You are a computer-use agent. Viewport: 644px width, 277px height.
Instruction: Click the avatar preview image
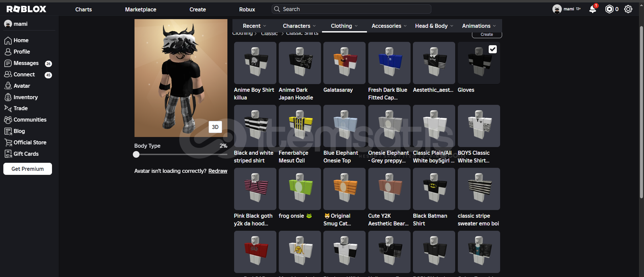tap(181, 78)
